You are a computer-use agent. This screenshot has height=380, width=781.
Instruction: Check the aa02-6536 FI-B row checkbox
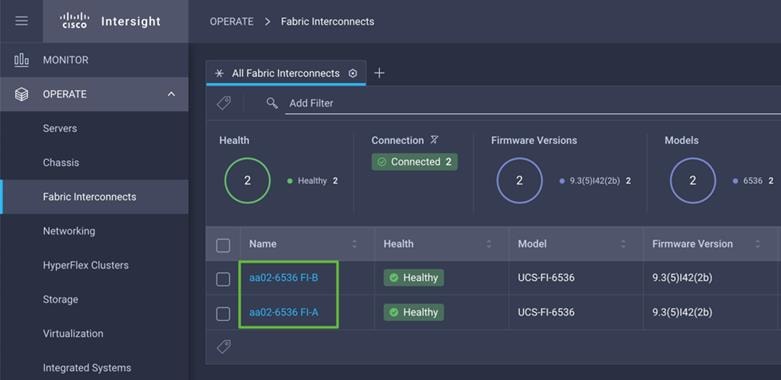223,279
